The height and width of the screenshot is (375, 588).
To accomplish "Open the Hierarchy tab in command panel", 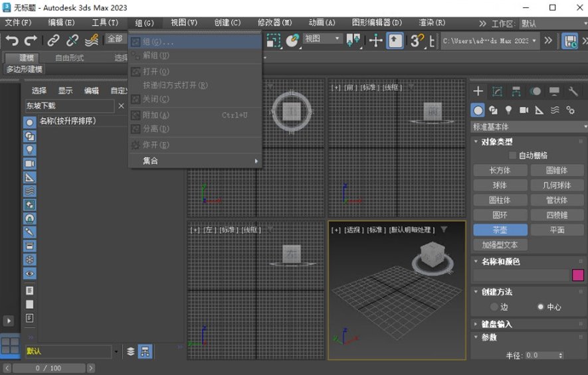I will 516,91.
